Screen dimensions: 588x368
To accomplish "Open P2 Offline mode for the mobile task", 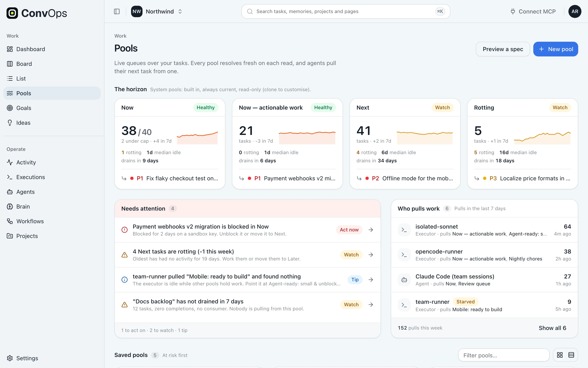I will (x=405, y=178).
